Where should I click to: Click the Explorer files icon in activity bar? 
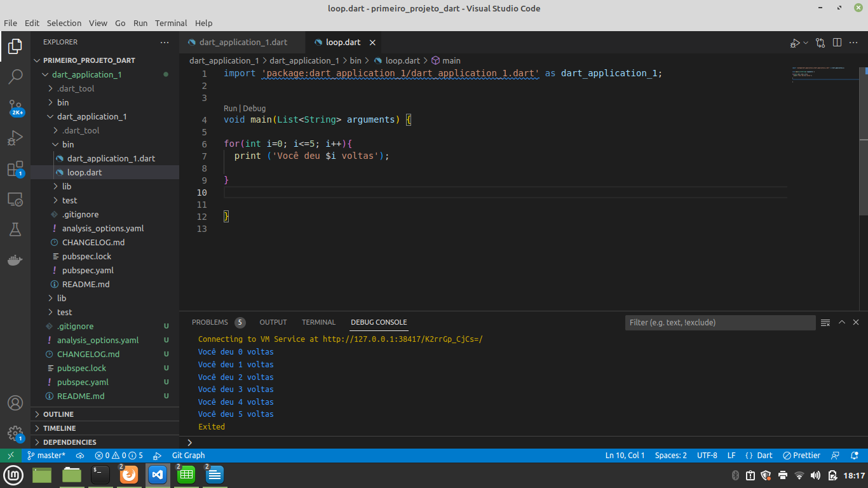(15, 46)
